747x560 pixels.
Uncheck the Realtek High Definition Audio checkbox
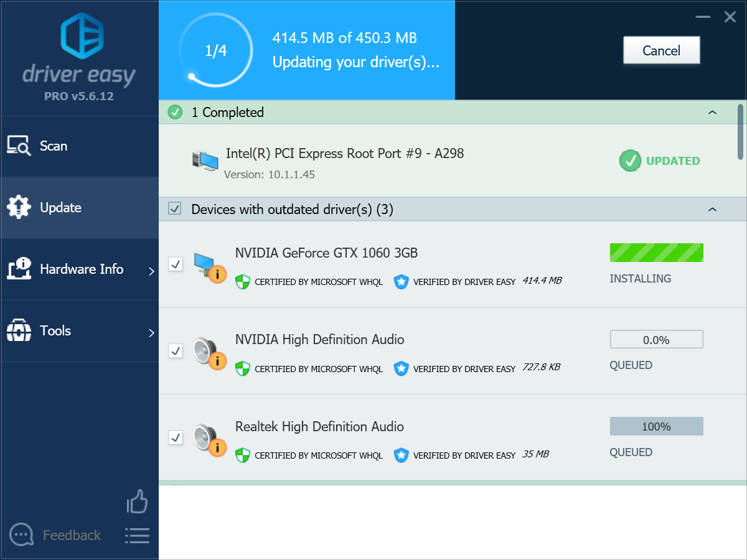(176, 437)
